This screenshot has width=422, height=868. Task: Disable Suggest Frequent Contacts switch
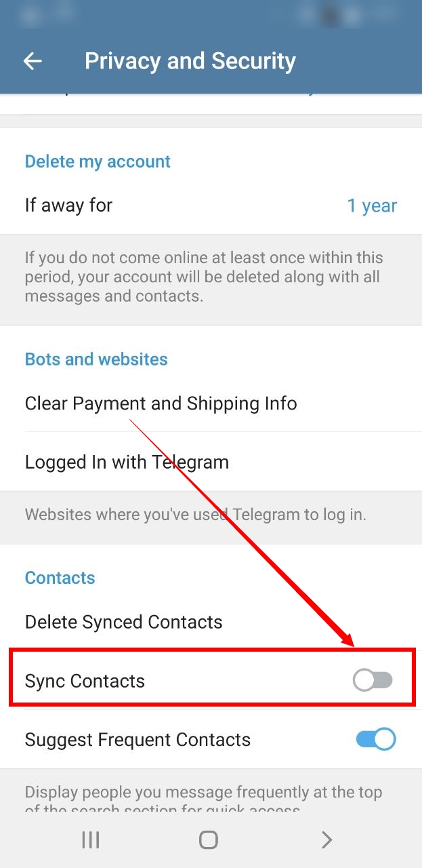pos(376,739)
